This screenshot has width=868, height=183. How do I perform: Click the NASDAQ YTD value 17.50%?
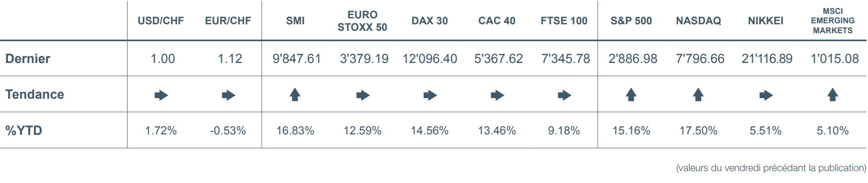(698, 130)
